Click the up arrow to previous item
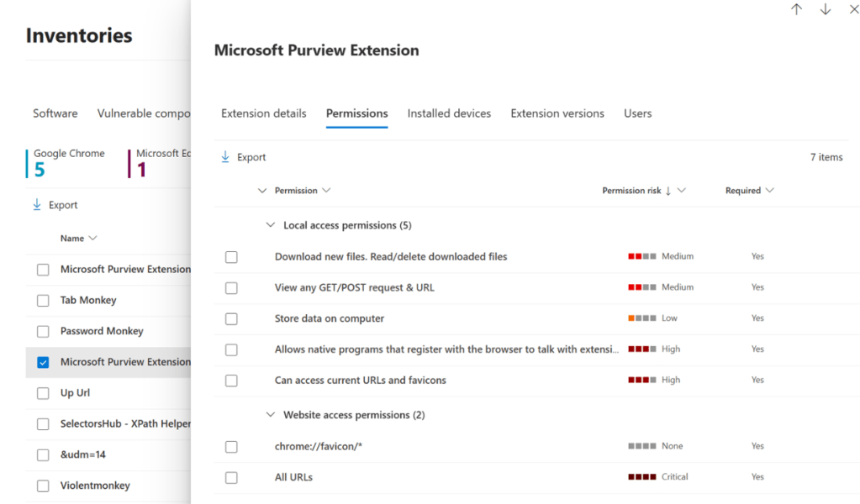The image size is (860, 504). pos(796,9)
